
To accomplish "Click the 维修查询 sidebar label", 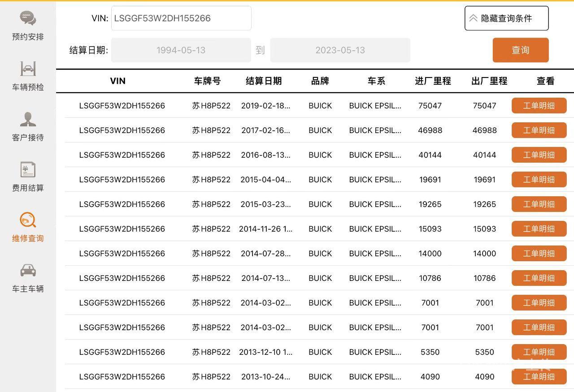I will 28,238.
